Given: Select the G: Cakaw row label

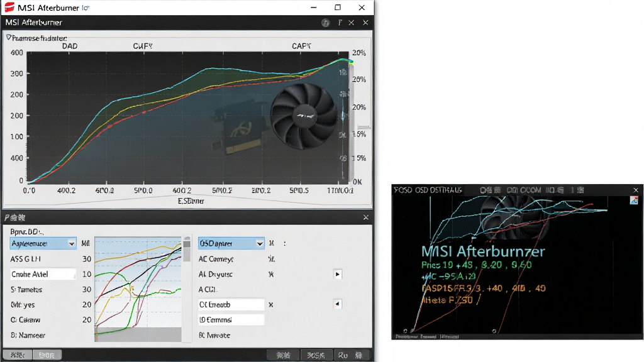Looking at the screenshot, I should 25,320.
